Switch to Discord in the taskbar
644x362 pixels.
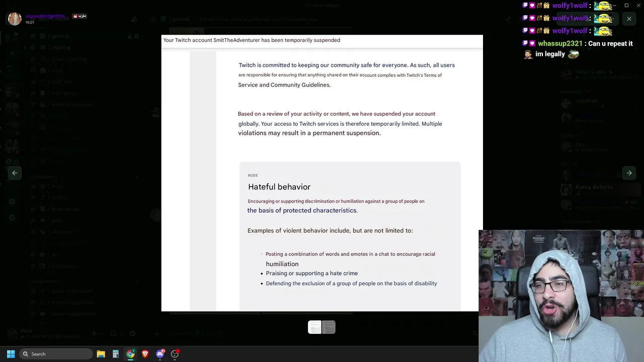[x=160, y=354]
